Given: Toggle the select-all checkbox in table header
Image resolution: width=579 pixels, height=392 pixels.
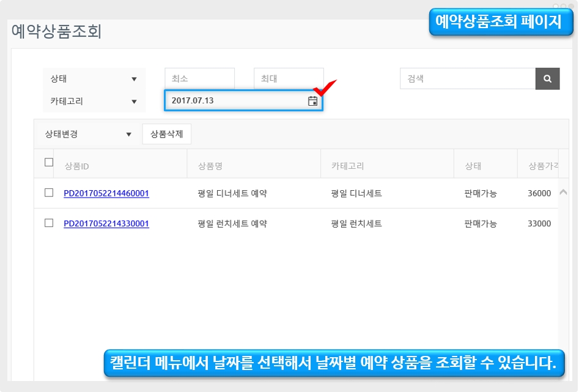Looking at the screenshot, I should coord(49,163).
